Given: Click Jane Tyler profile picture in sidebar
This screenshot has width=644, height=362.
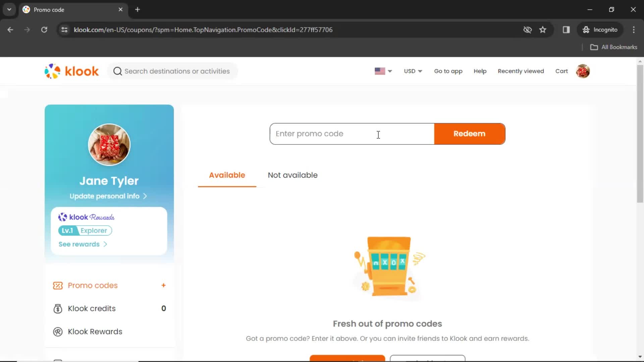Looking at the screenshot, I should 109,145.
